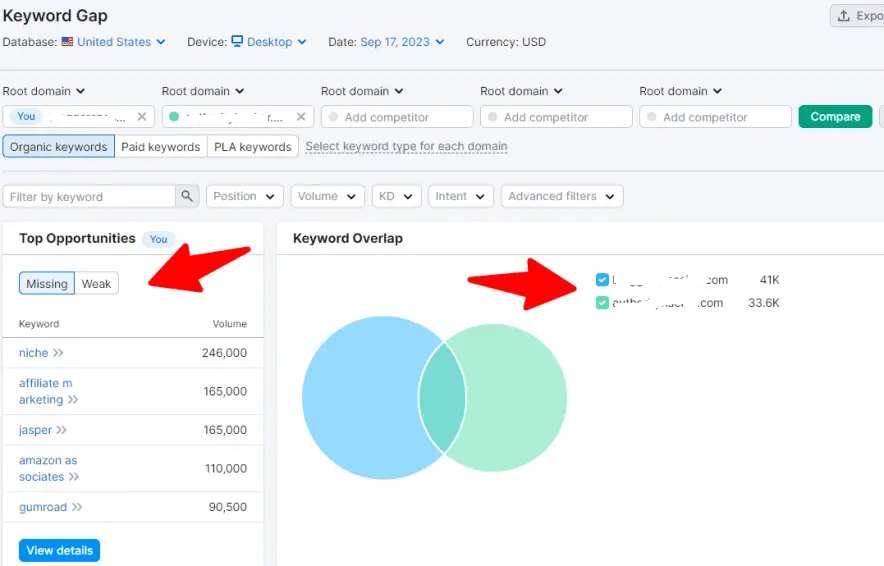Click double-chevron icon next to amazon associates

74,477
